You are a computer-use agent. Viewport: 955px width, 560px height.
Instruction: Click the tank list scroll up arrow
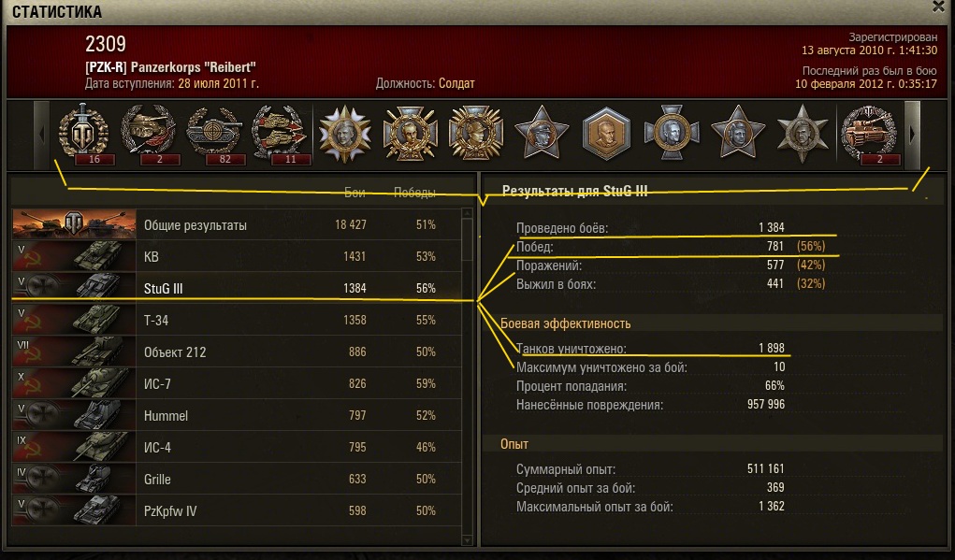[467, 213]
